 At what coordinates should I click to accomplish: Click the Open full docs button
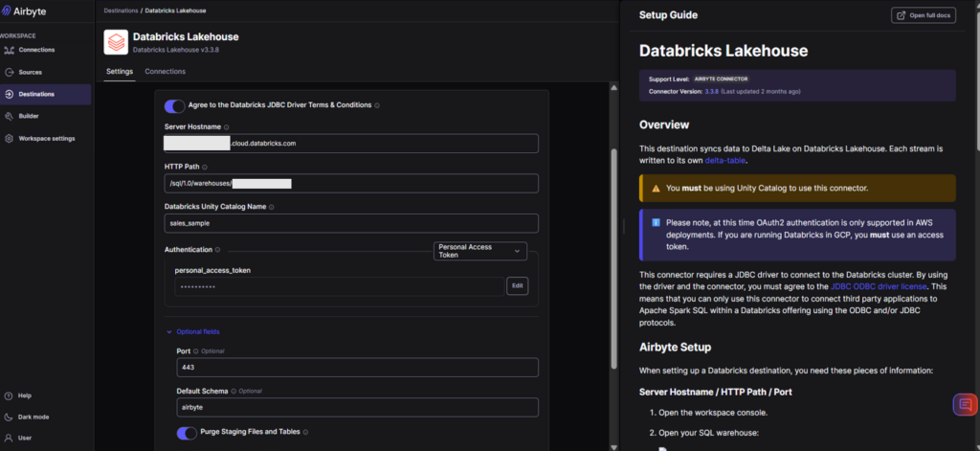point(924,15)
